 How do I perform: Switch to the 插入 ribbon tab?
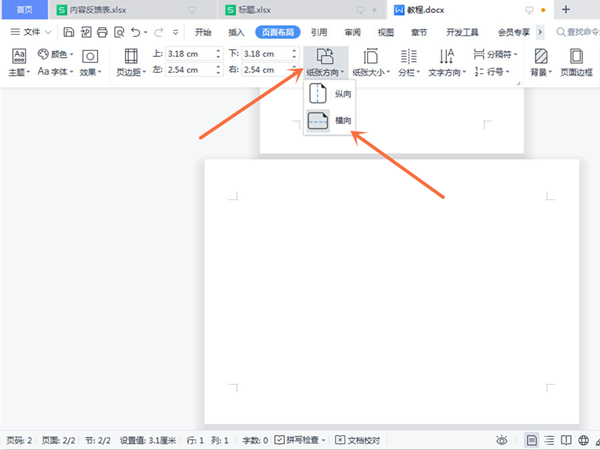tap(236, 32)
